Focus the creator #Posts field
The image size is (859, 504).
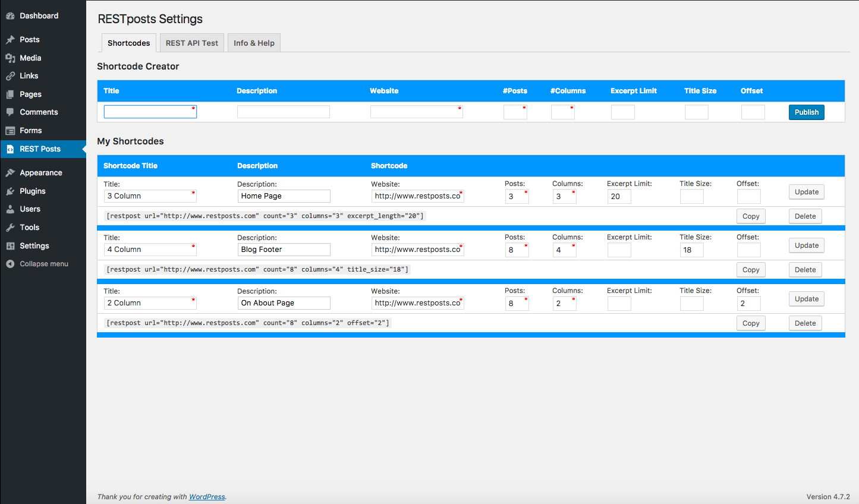click(x=515, y=112)
